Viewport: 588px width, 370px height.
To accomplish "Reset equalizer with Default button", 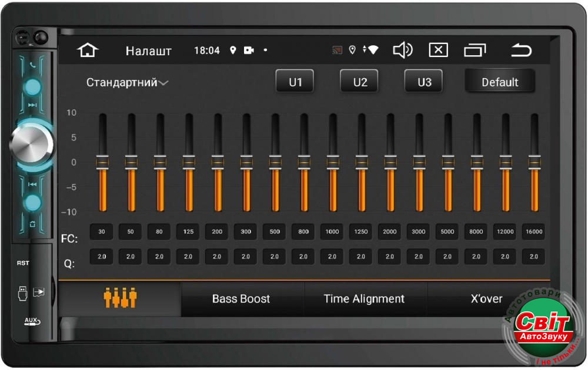I will click(x=500, y=82).
